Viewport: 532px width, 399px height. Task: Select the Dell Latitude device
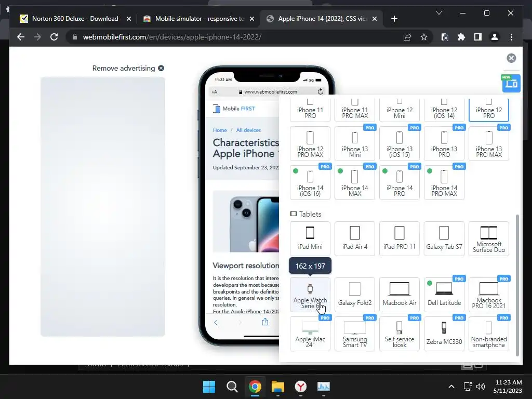coord(444,295)
